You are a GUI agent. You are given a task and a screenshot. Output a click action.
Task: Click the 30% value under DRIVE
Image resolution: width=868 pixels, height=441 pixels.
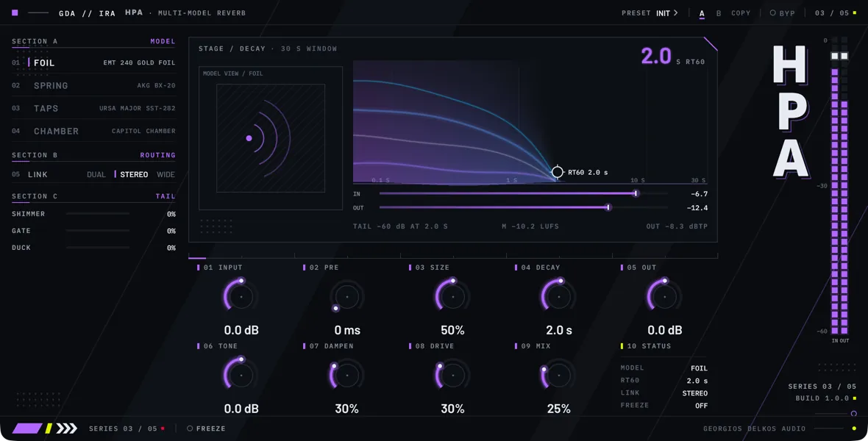[453, 409]
